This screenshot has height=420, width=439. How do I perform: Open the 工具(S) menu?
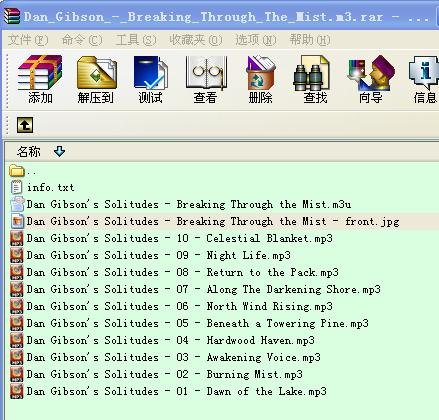tap(136, 40)
